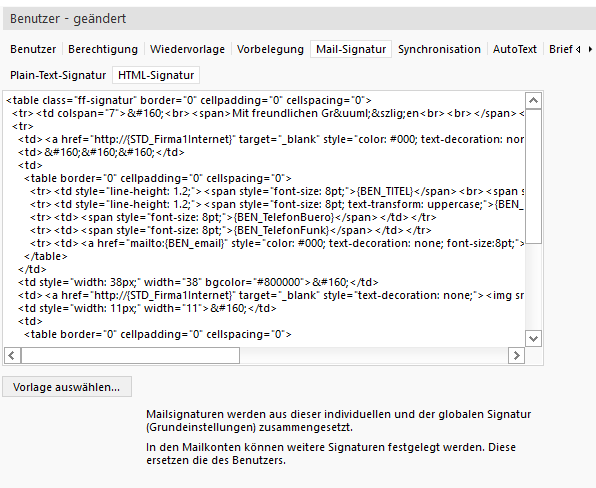Viewport: 596px width, 488px height.
Task: Click the scroll up arrow of the HTML editor
Action: click(533, 101)
